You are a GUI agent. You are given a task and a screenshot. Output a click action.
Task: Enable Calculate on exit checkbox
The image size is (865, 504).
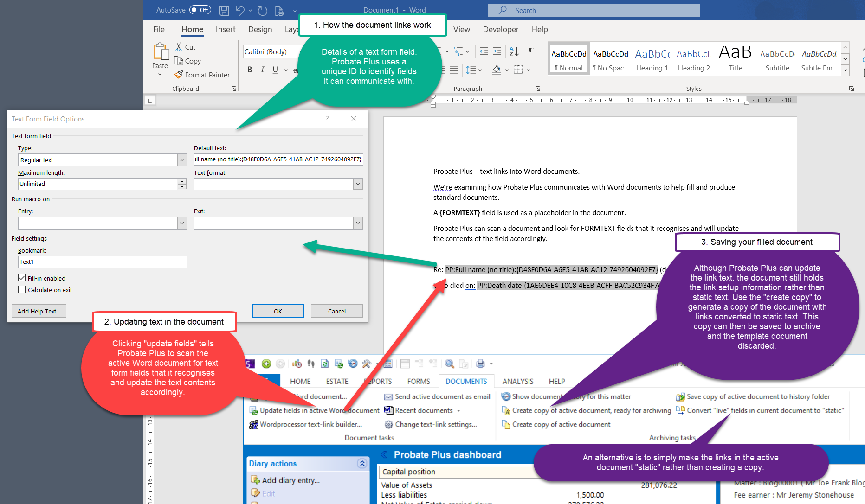pyautogui.click(x=22, y=290)
